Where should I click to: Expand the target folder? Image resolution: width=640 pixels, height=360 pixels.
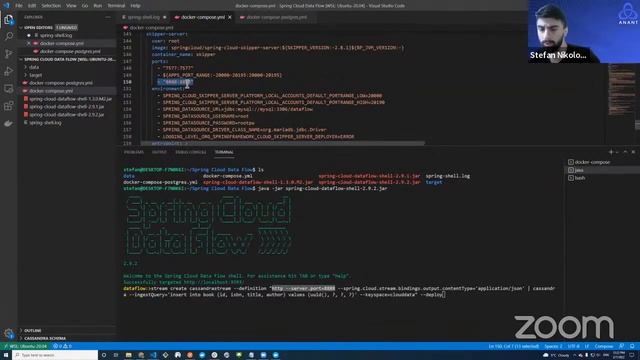pyautogui.click(x=36, y=75)
